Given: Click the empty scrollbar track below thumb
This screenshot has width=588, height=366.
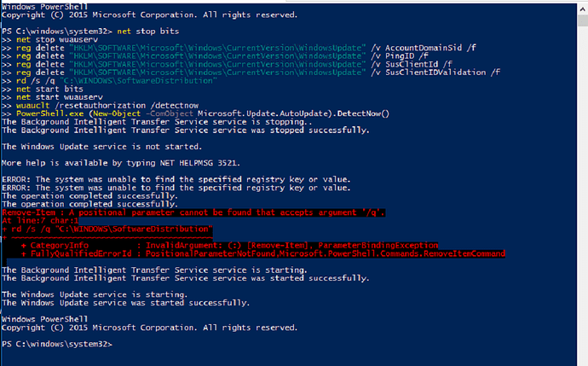Looking at the screenshot, I should click(x=582, y=195).
